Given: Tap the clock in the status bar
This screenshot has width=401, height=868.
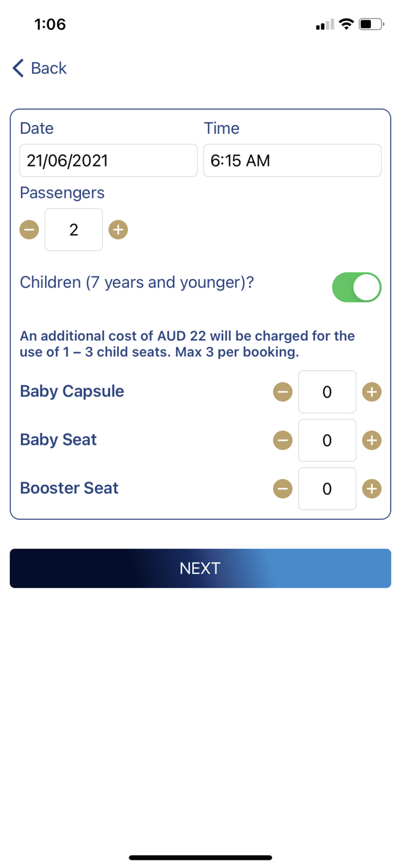Looking at the screenshot, I should tap(50, 24).
